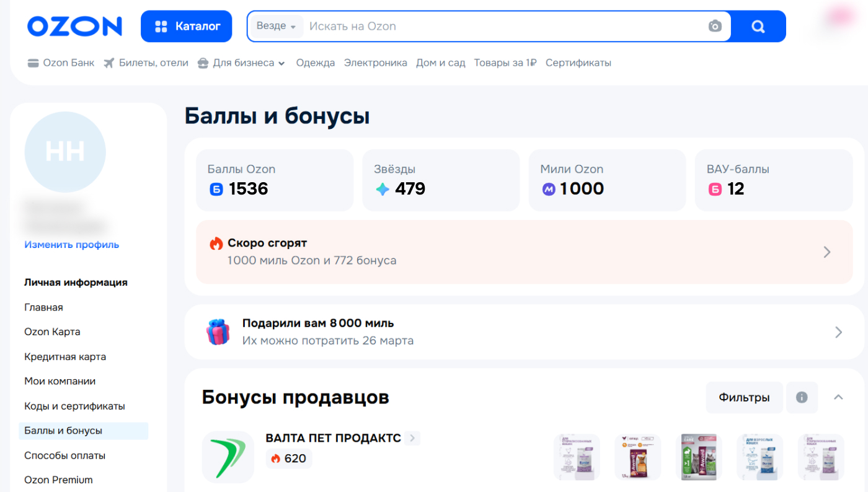Open Билеты, отели link
The height and width of the screenshot is (492, 868).
146,63
